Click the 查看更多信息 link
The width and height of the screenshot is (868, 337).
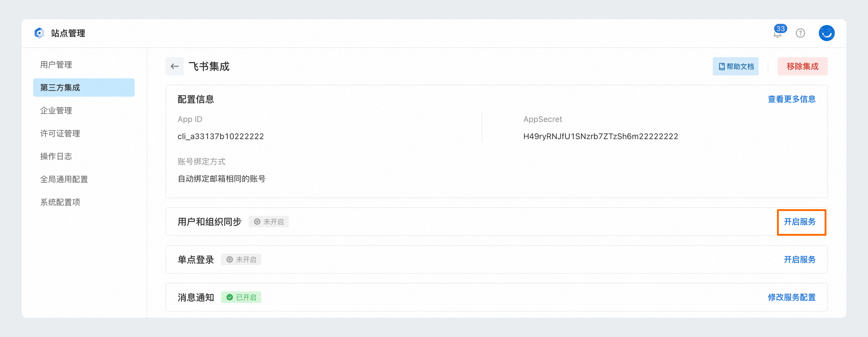[791, 99]
